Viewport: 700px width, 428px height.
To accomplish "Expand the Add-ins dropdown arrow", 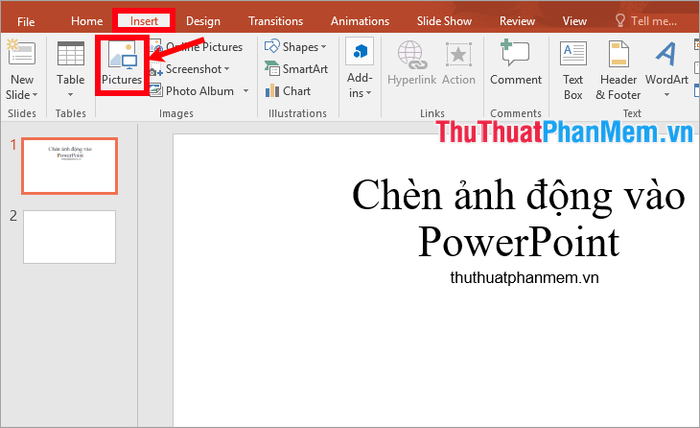I will (x=369, y=93).
